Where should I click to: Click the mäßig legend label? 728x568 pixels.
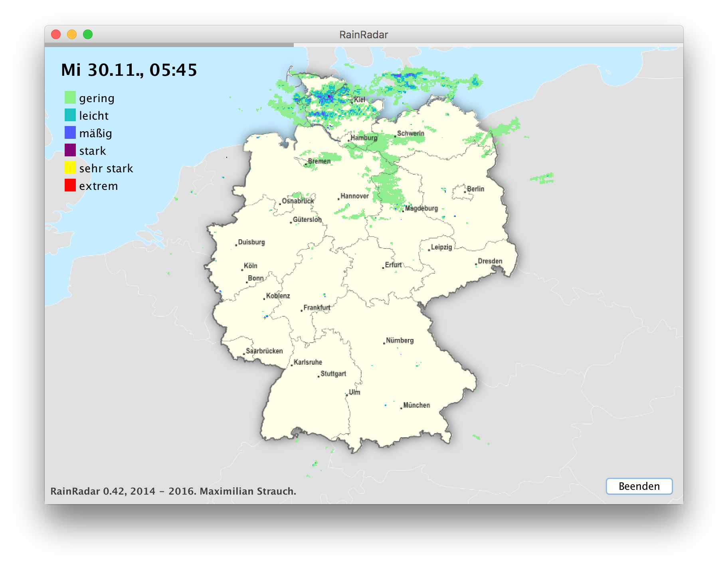[x=95, y=133]
